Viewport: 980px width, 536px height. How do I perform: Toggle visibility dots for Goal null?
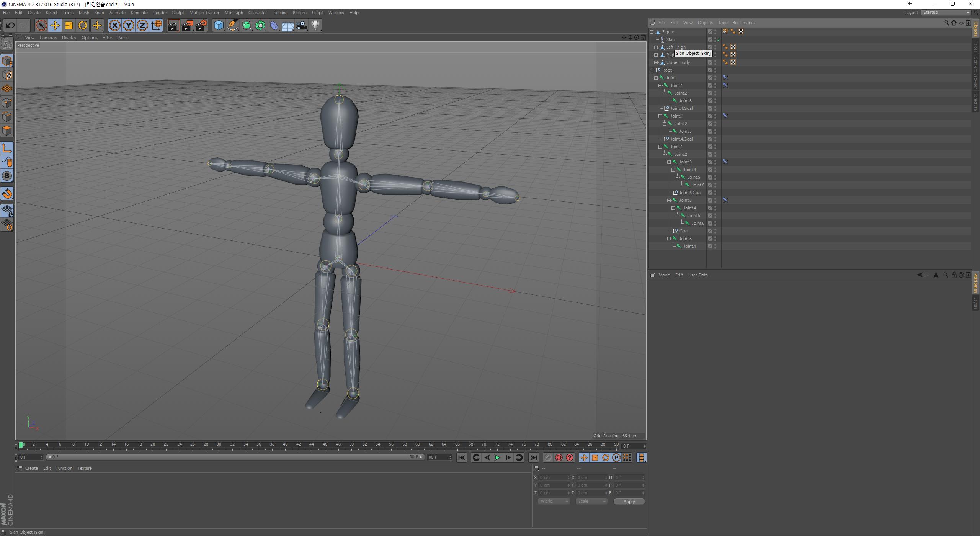(x=715, y=231)
